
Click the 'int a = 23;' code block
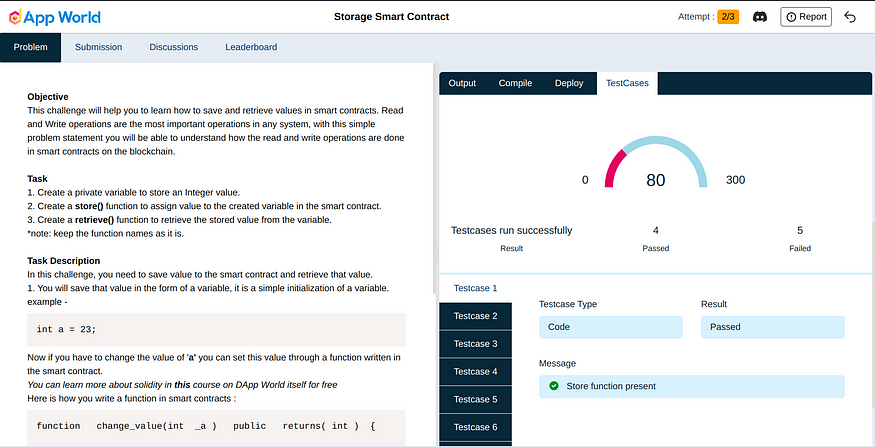tap(217, 330)
